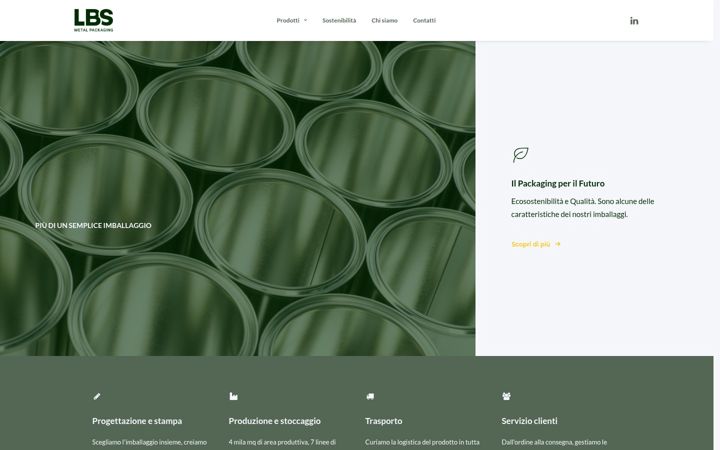Go to the Sostenibilità page
Screen dimensions: 720x450
(339, 20)
